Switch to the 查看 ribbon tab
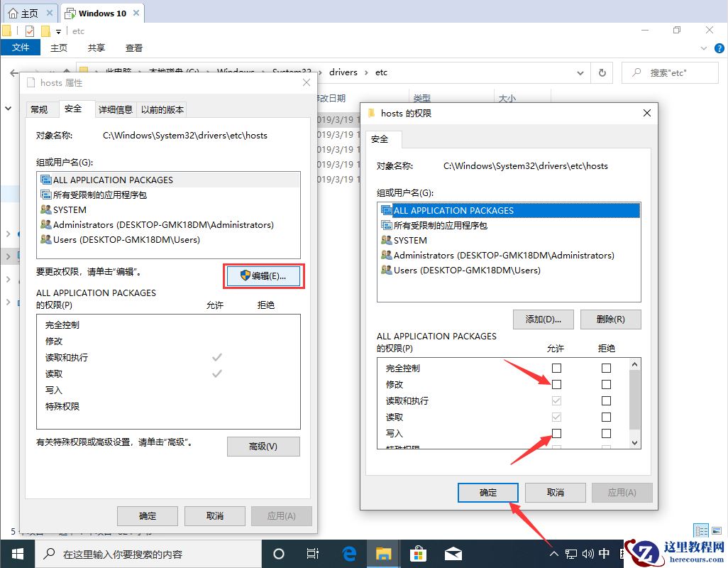Image resolution: width=728 pixels, height=568 pixels. 135,47
